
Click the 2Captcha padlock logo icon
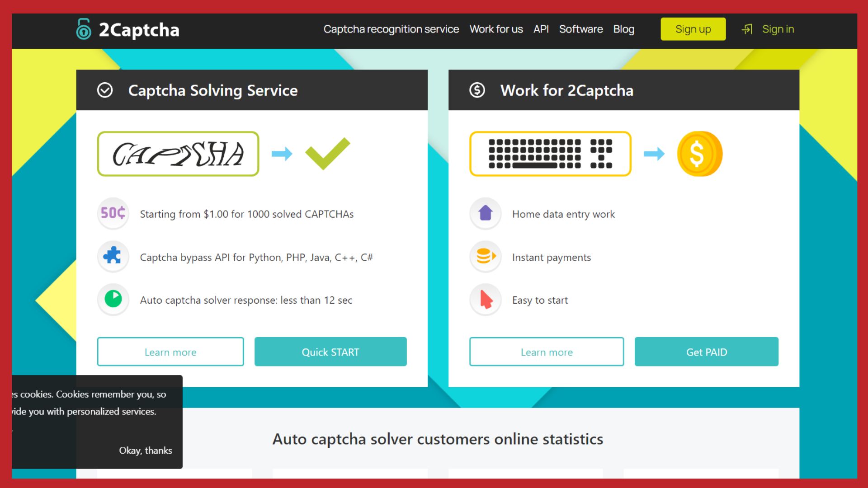tap(84, 29)
